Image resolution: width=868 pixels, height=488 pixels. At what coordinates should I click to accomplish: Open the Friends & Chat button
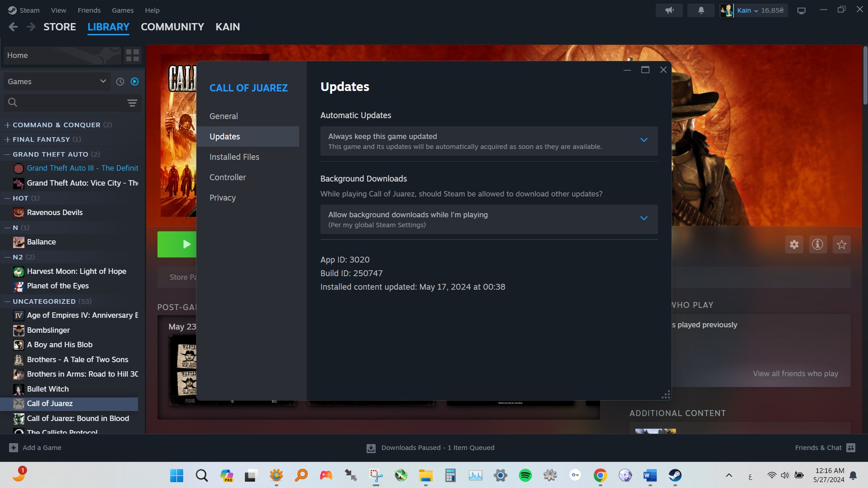pos(825,448)
